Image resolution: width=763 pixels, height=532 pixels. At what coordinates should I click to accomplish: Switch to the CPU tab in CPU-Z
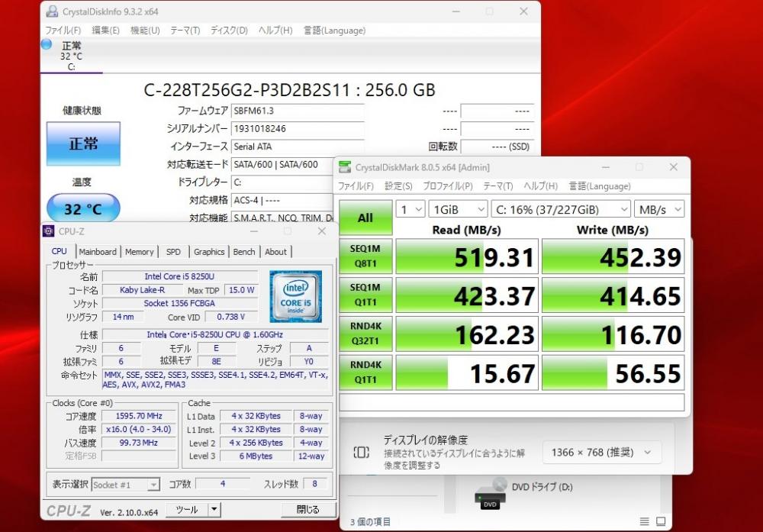coord(60,251)
